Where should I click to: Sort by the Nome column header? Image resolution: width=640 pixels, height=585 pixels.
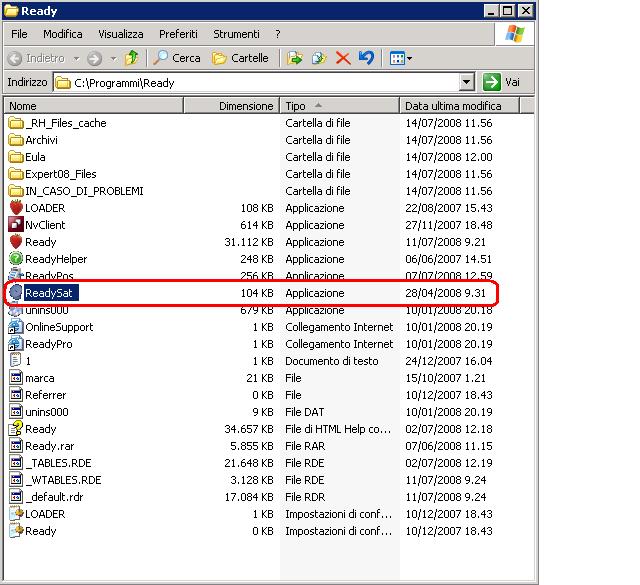(x=93, y=106)
